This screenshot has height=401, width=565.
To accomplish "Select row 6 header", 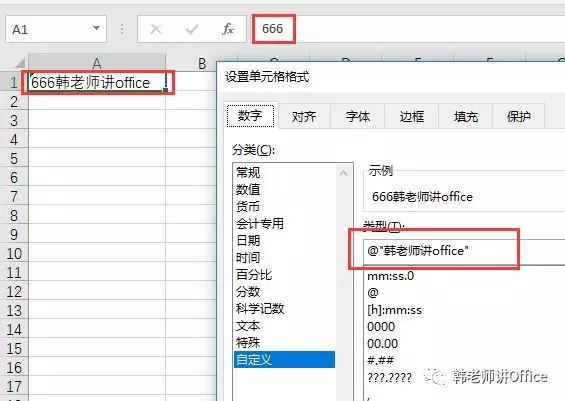I will point(14,178).
